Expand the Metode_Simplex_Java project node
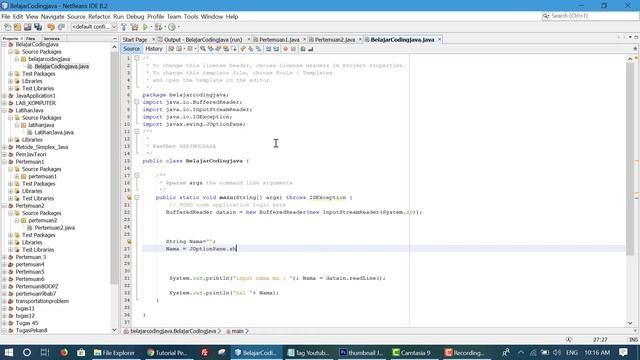Viewport: 640px width, 360px height. click(4, 147)
